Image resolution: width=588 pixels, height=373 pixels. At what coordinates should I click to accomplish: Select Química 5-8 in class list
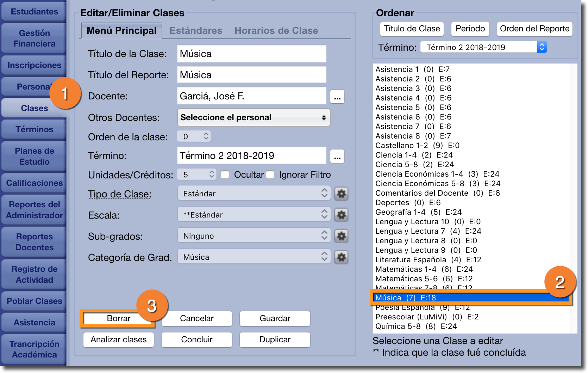tap(416, 326)
